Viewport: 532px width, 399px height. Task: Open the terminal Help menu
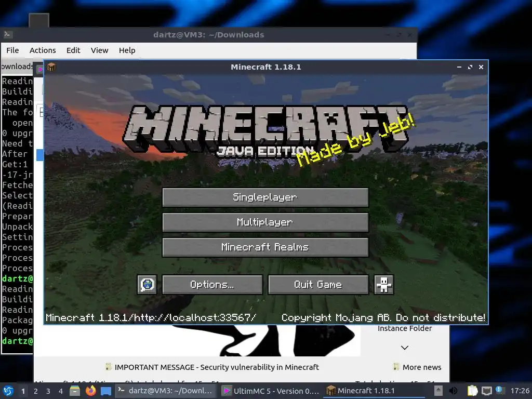tap(127, 50)
